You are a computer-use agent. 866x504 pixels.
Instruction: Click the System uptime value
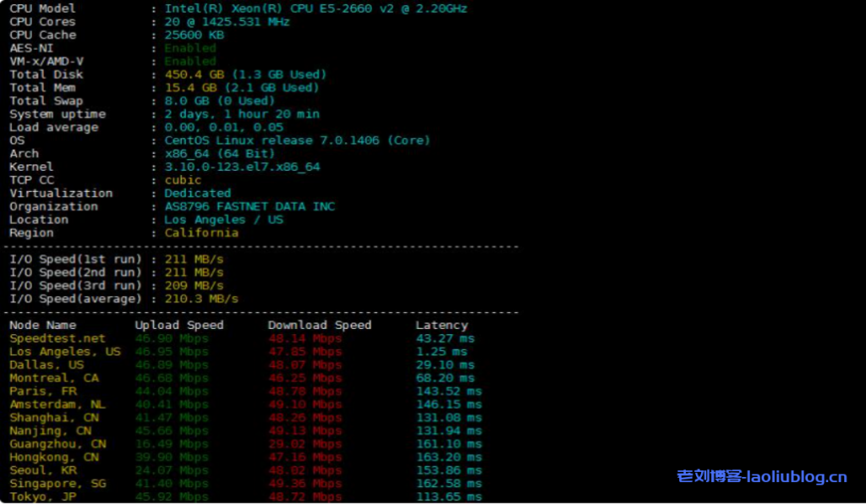(242, 114)
